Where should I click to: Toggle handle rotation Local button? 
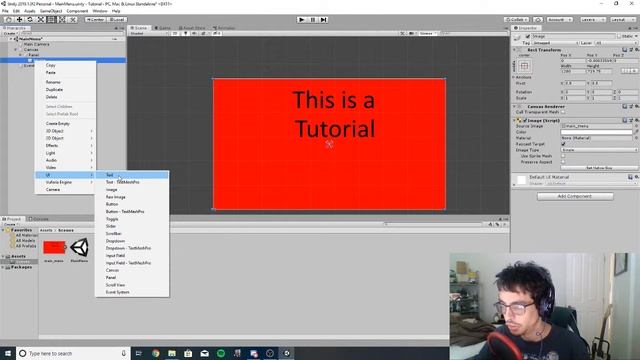117,20
